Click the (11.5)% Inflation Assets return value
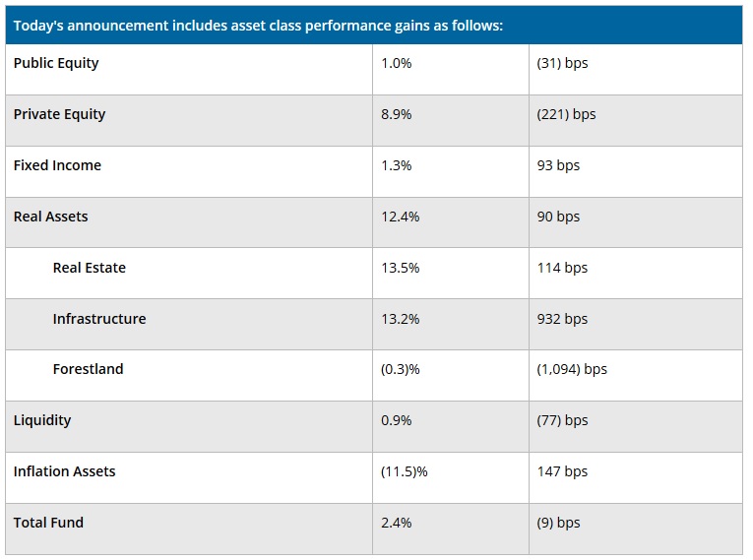Image resolution: width=753 pixels, height=560 pixels. pos(404,471)
